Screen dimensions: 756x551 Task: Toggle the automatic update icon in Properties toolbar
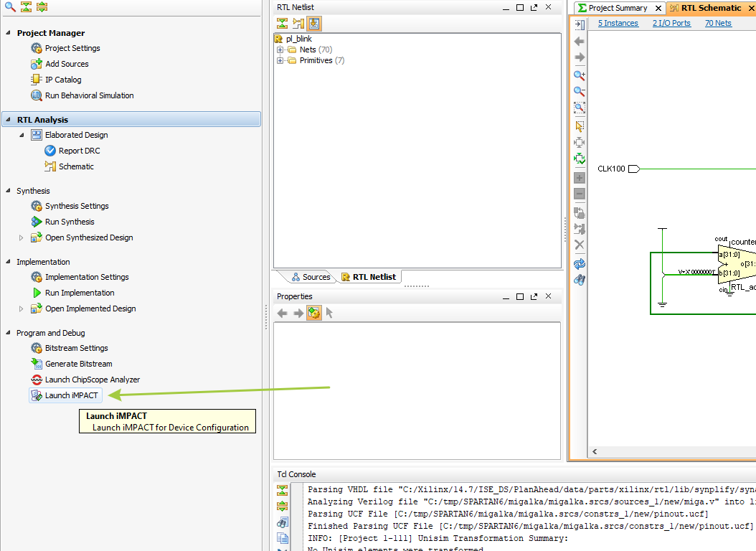click(314, 313)
